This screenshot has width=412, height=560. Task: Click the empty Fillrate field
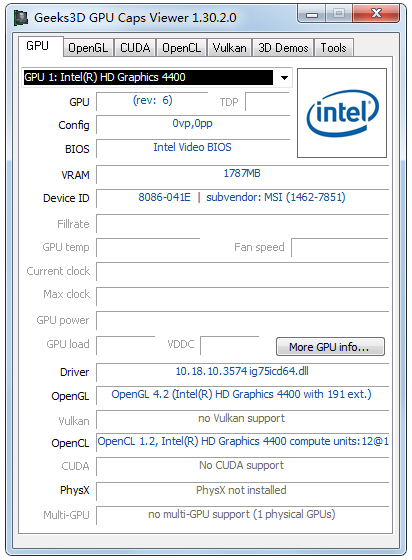pyautogui.click(x=242, y=224)
